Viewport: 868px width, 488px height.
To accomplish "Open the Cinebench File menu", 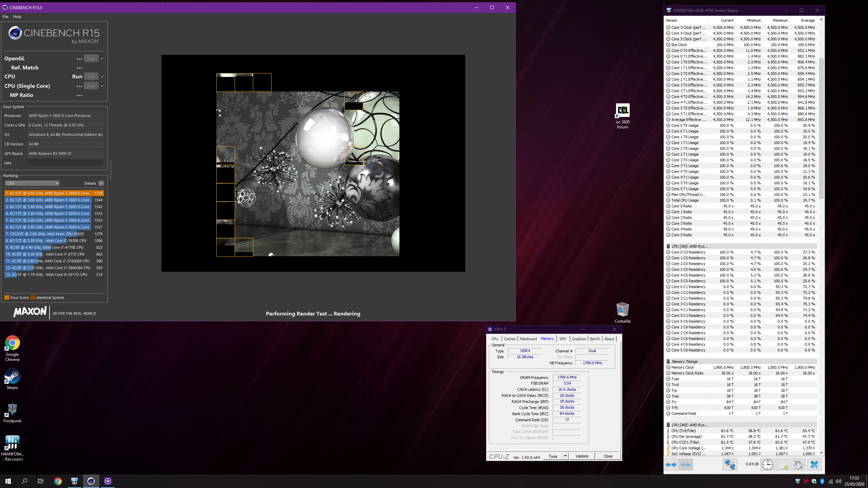I will click(x=5, y=17).
